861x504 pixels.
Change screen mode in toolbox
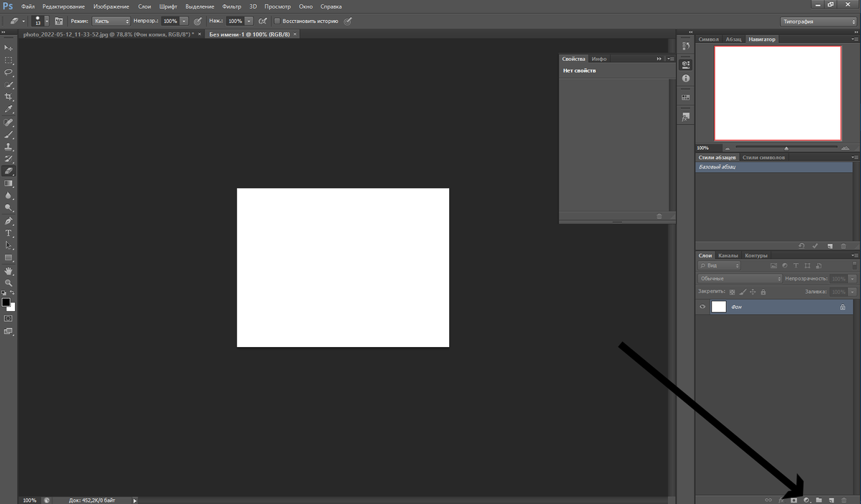pos(9,331)
